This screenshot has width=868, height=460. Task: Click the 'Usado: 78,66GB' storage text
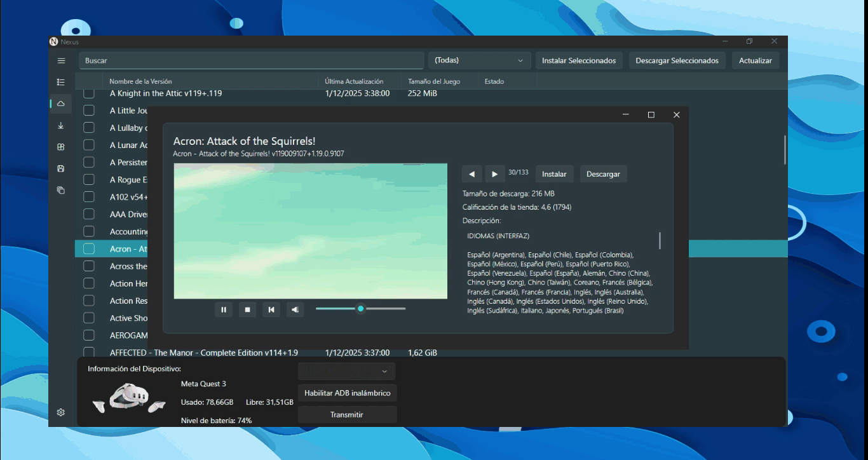click(x=207, y=403)
